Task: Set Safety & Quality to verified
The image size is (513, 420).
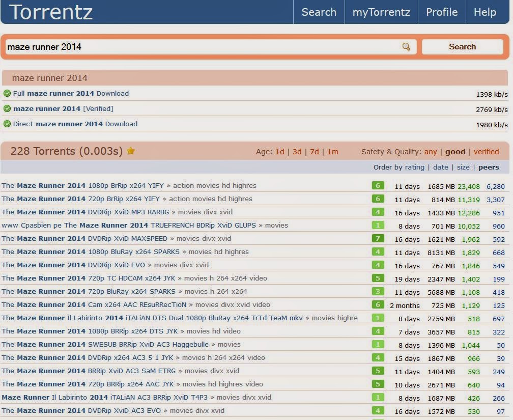Action: [x=486, y=152]
